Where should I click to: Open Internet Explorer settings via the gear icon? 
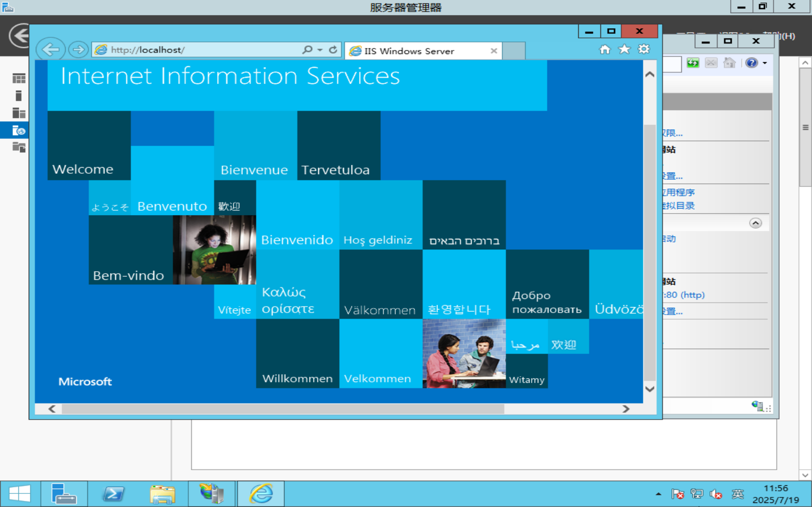tap(644, 49)
